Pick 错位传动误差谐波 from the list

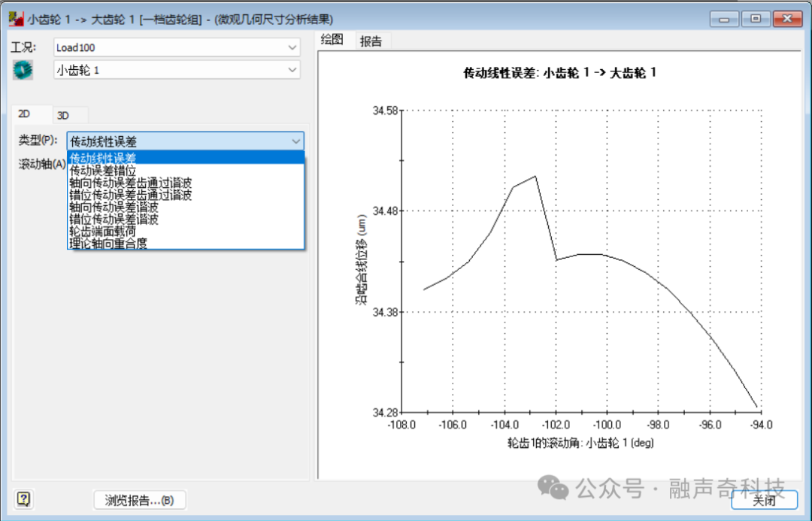click(186, 219)
